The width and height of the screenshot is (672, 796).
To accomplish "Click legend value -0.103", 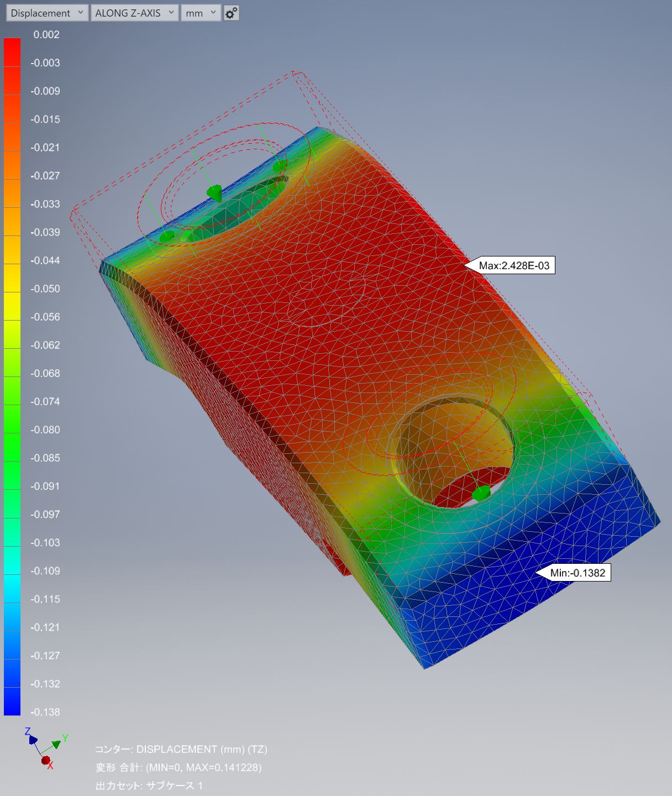I will 45,542.
